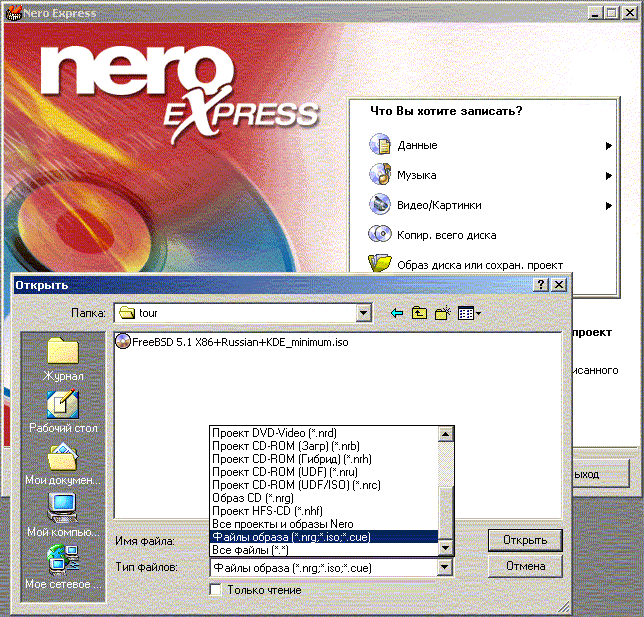This screenshot has width=644, height=617.
Task: Select Проект CD-ROM (UDF/ISO) (*.nrc) option
Action: pyautogui.click(x=324, y=485)
